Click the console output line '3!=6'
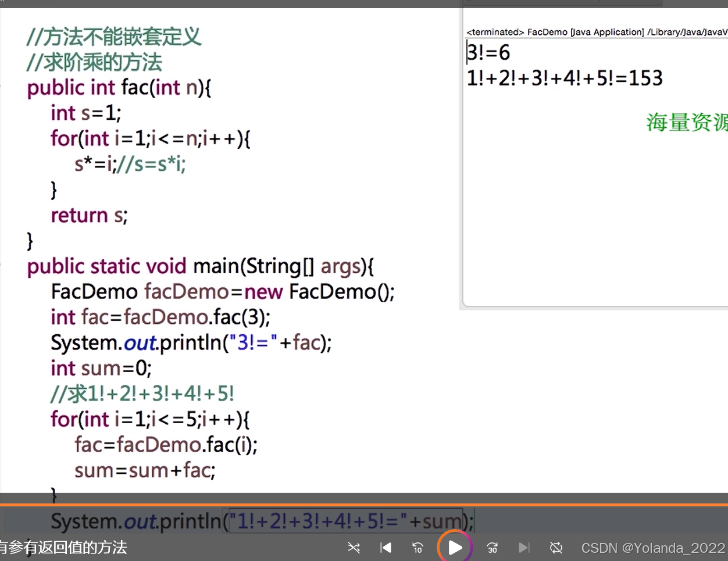 coord(488,52)
